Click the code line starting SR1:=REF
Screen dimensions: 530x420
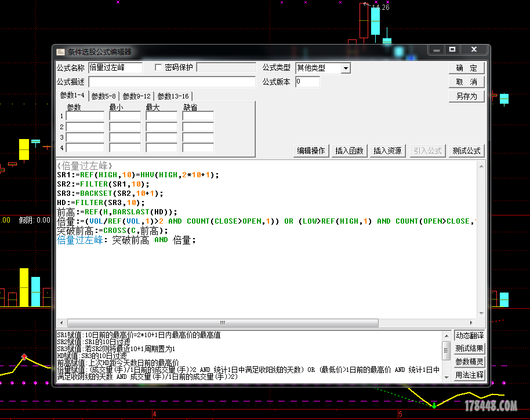pyautogui.click(x=138, y=175)
